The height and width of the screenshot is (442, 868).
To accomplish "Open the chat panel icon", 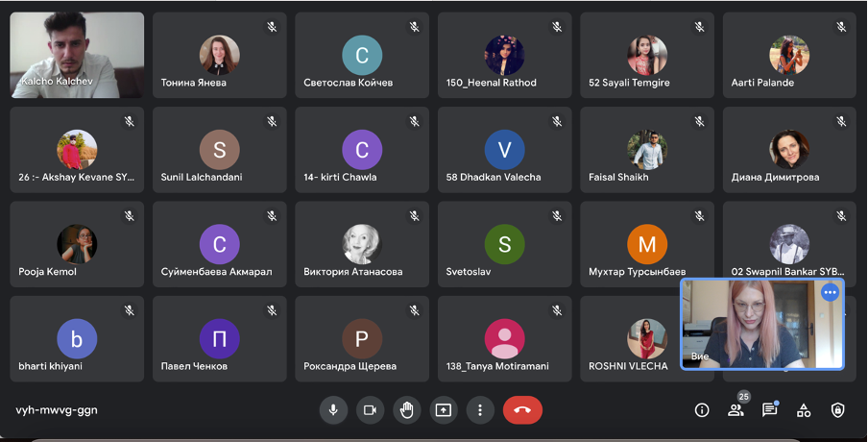I will pyautogui.click(x=769, y=408).
